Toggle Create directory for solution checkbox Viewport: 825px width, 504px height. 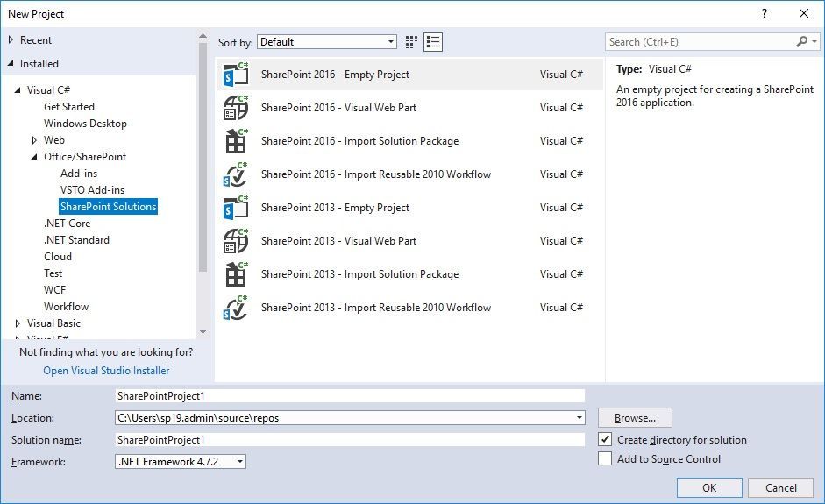coord(605,439)
